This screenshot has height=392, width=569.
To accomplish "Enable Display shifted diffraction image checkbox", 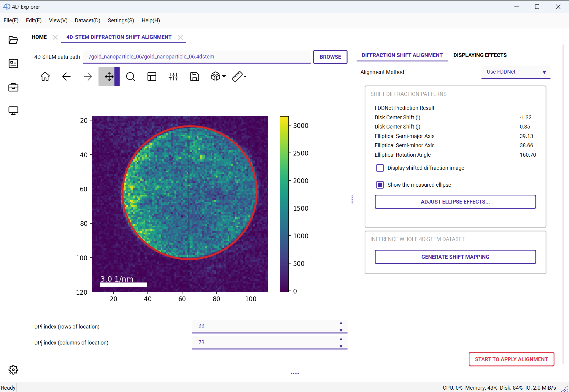I will coord(380,168).
